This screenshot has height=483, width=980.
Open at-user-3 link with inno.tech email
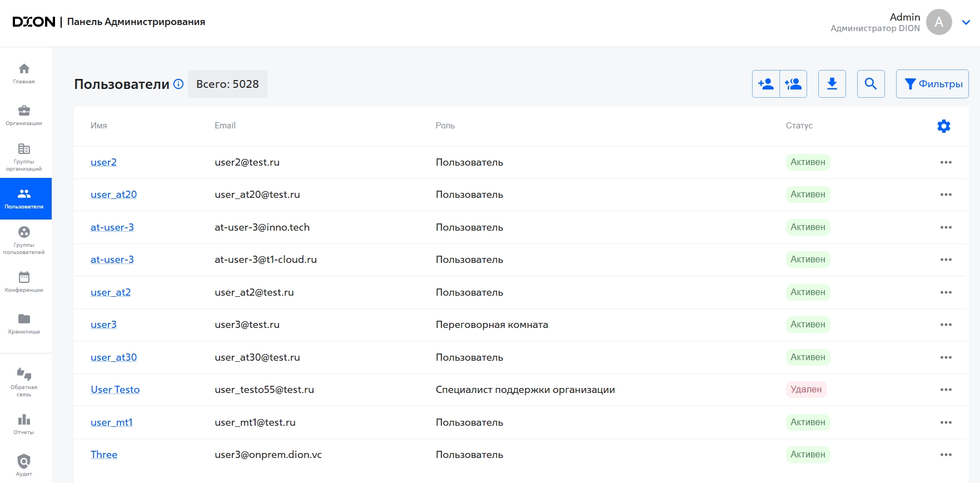(x=112, y=227)
